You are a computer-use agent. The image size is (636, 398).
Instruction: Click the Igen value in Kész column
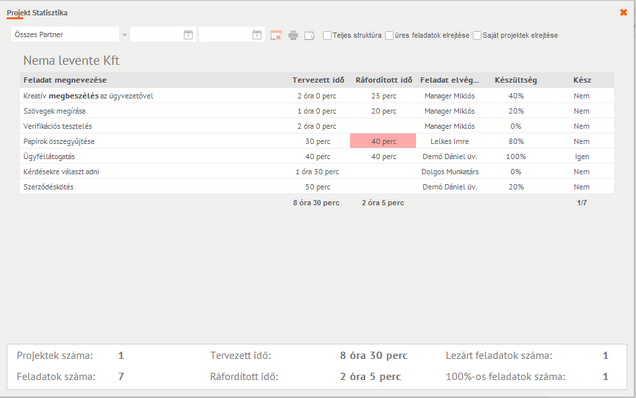582,157
